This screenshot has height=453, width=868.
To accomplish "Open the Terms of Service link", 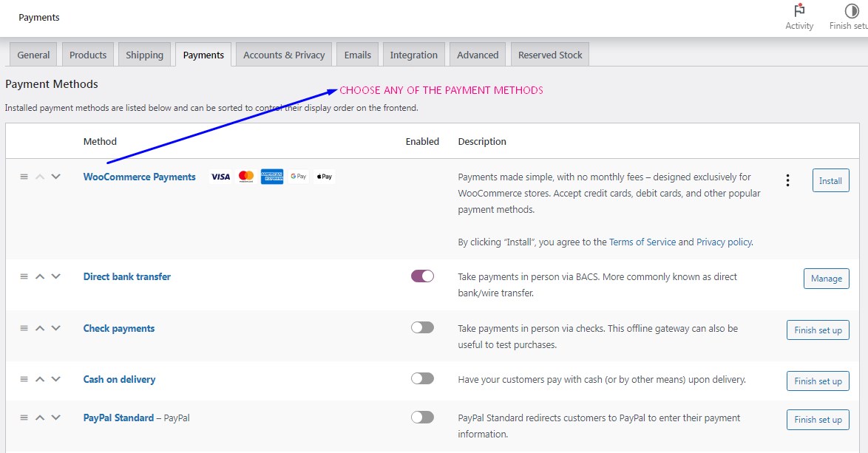I will [x=642, y=242].
